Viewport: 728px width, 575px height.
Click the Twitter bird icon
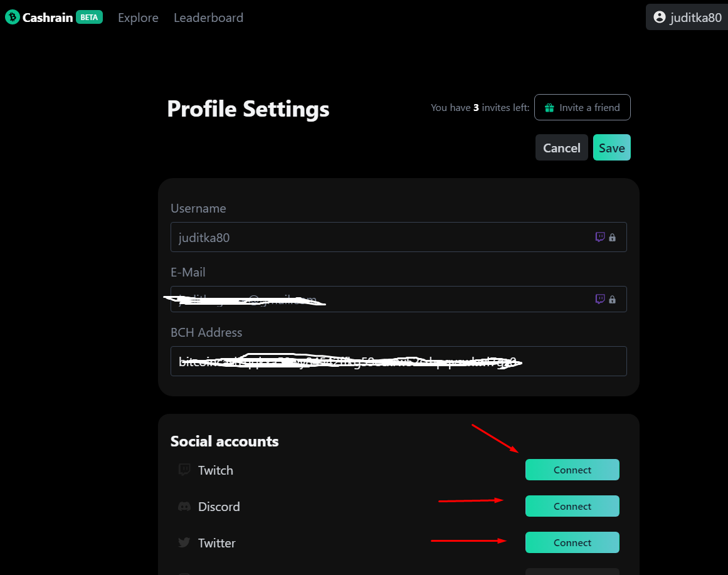coord(184,542)
